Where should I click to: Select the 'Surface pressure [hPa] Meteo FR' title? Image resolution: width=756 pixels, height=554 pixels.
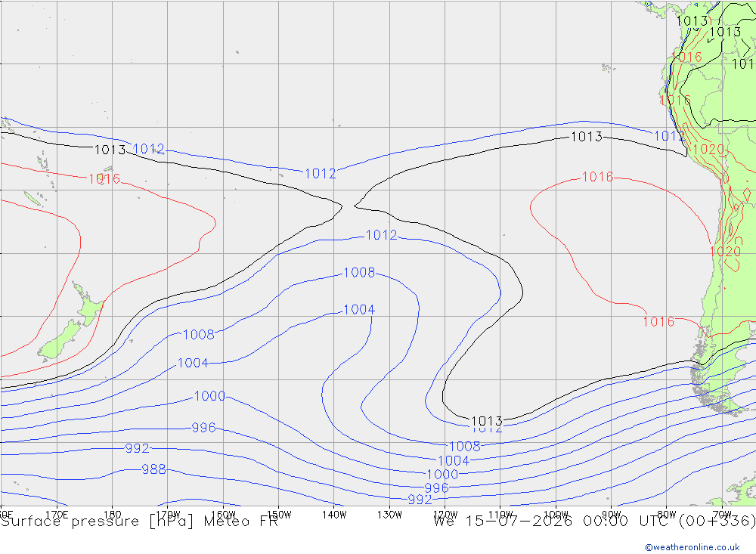(139, 522)
